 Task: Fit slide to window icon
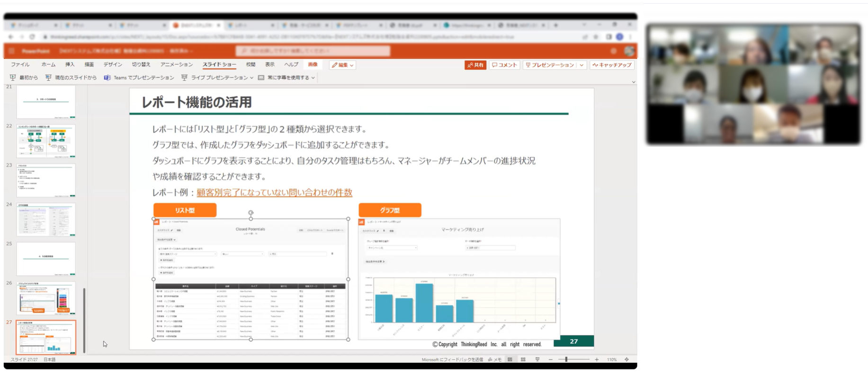(627, 360)
